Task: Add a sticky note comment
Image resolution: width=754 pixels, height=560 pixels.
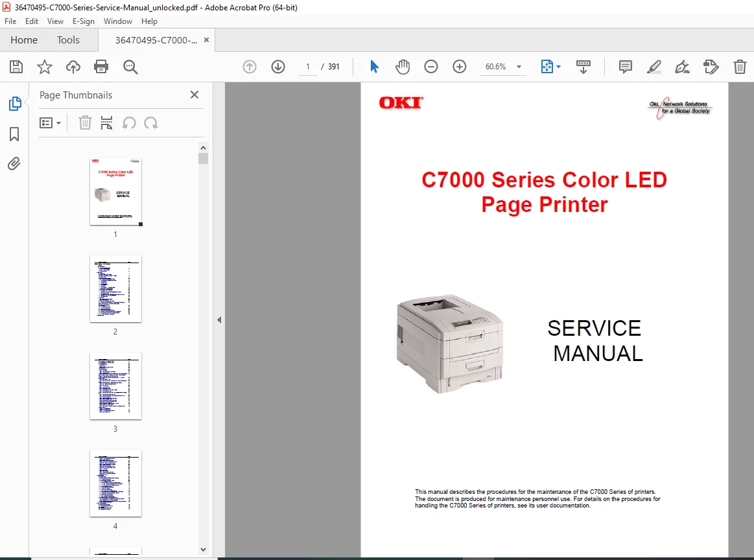Action: (625, 67)
